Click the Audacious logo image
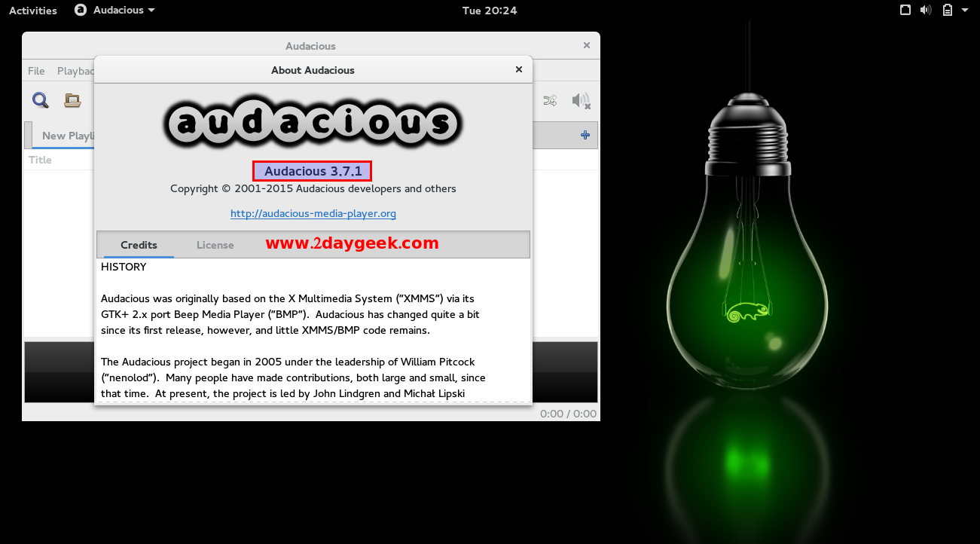The width and height of the screenshot is (980, 544). (x=313, y=124)
